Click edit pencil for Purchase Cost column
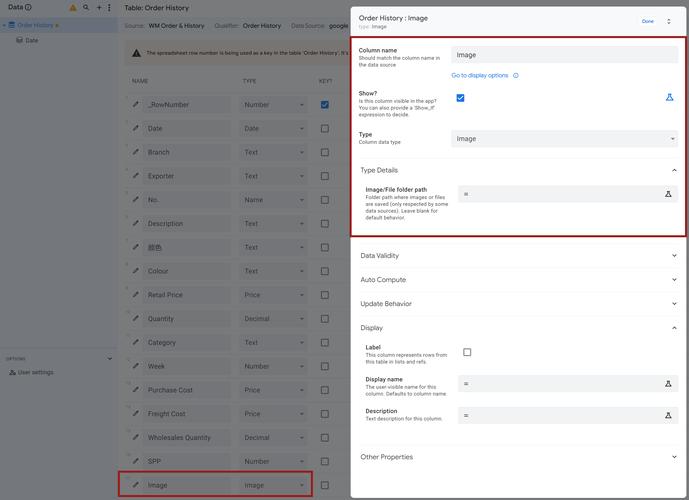Image resolution: width=689 pixels, height=500 pixels. 136,390
